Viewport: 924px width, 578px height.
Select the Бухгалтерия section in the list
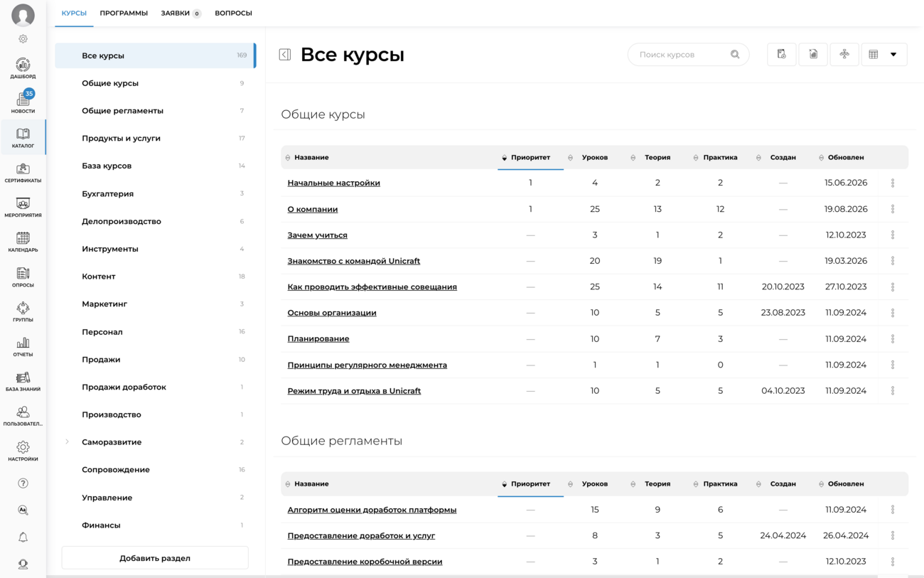(155, 193)
